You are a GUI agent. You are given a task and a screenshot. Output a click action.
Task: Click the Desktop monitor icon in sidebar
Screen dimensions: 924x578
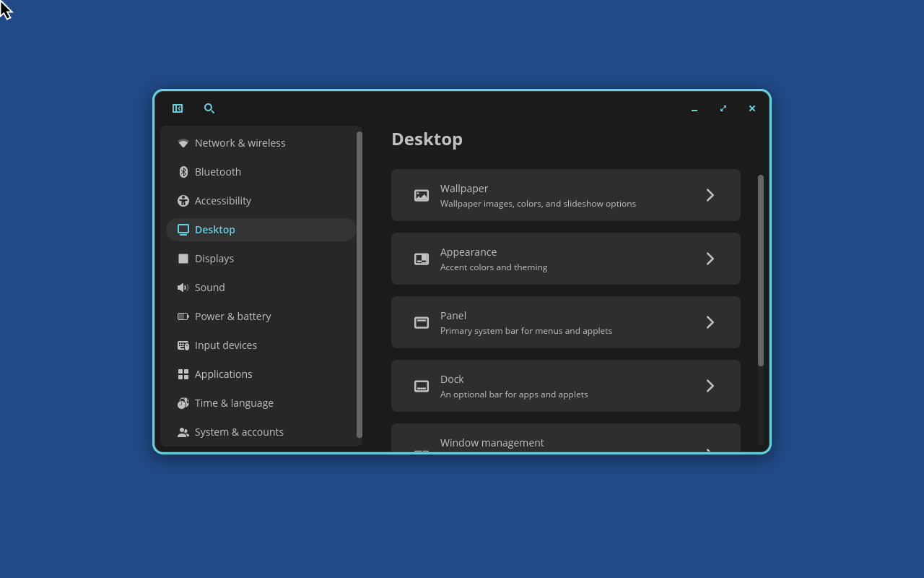click(183, 230)
